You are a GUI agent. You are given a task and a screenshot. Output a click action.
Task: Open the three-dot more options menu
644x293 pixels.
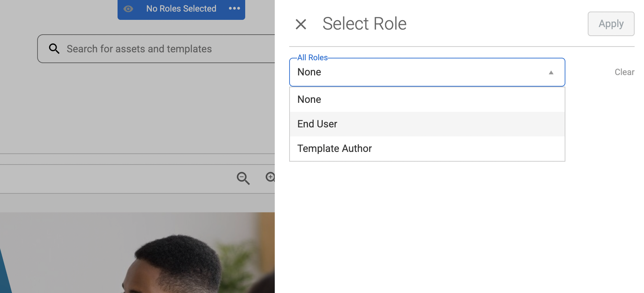click(234, 9)
